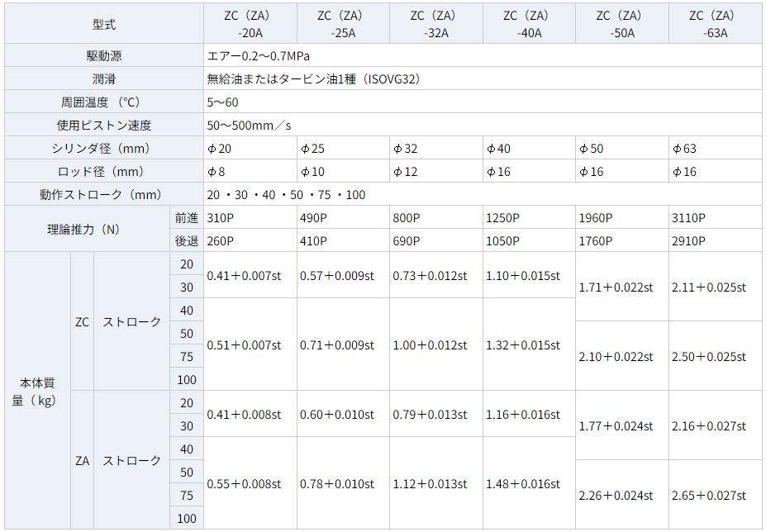The height and width of the screenshot is (532, 766).
Task: Select the 50〜500mm/s speed value
Action: 250,126
